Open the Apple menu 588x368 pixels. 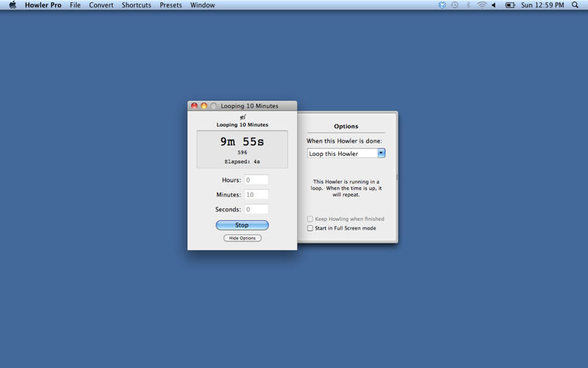tap(12, 5)
